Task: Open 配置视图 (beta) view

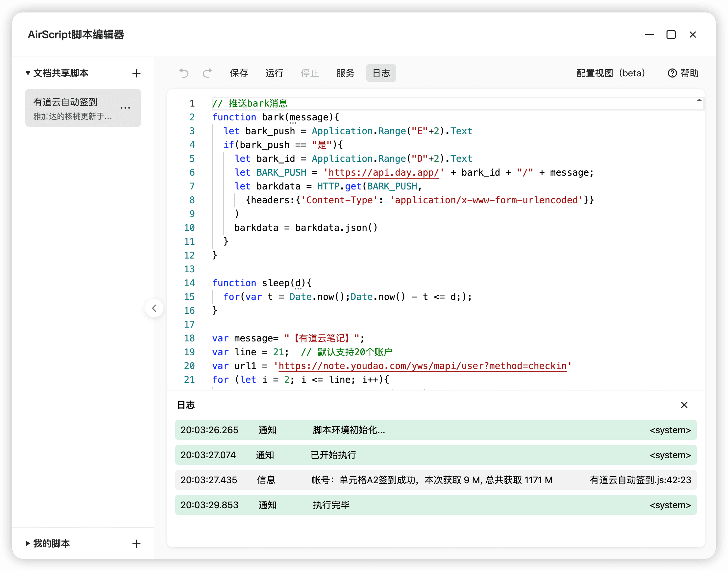Action: 610,73
